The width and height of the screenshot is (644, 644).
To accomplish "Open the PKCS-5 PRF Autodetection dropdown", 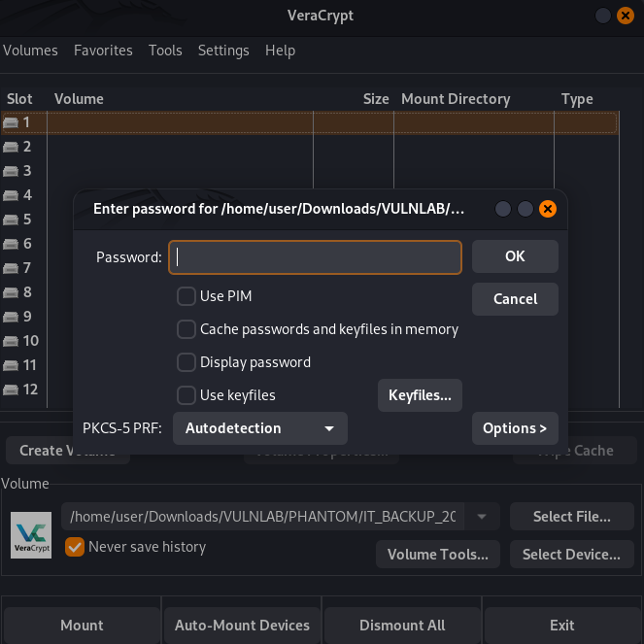I will click(260, 428).
